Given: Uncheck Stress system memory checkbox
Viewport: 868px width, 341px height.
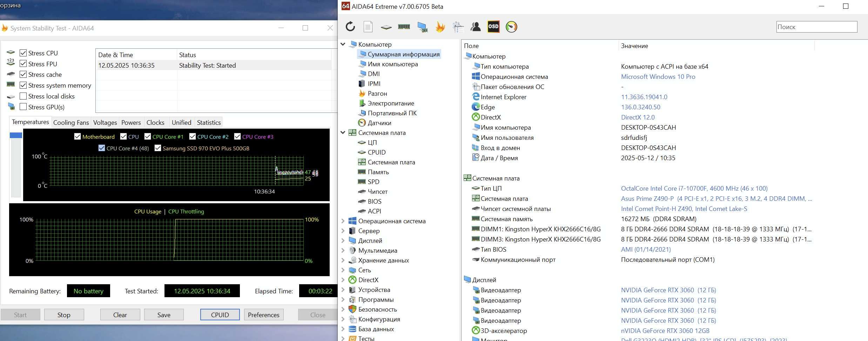Looking at the screenshot, I should click(23, 85).
